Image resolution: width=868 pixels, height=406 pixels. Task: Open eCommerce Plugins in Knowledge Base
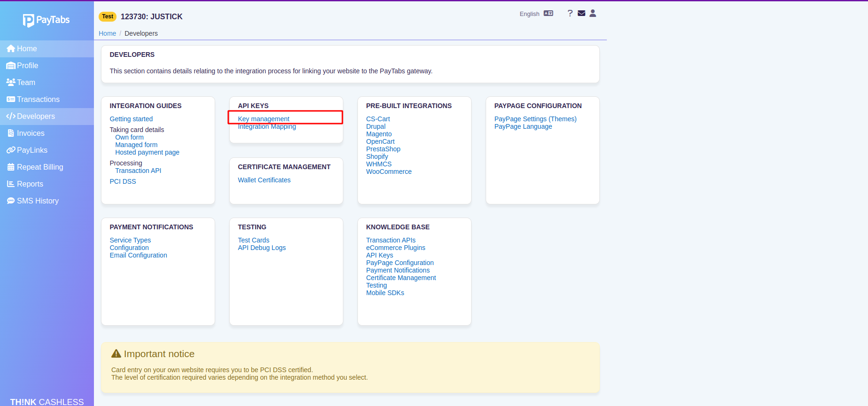pyautogui.click(x=396, y=248)
